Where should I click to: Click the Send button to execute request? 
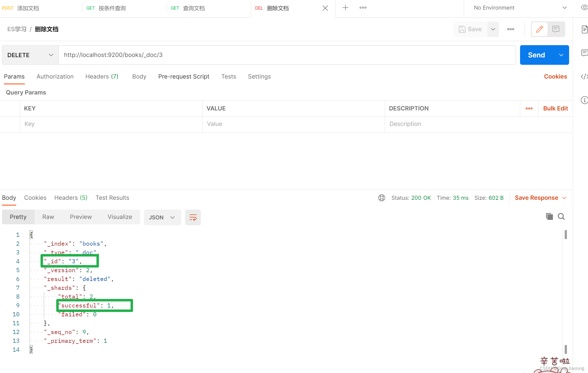pyautogui.click(x=536, y=55)
